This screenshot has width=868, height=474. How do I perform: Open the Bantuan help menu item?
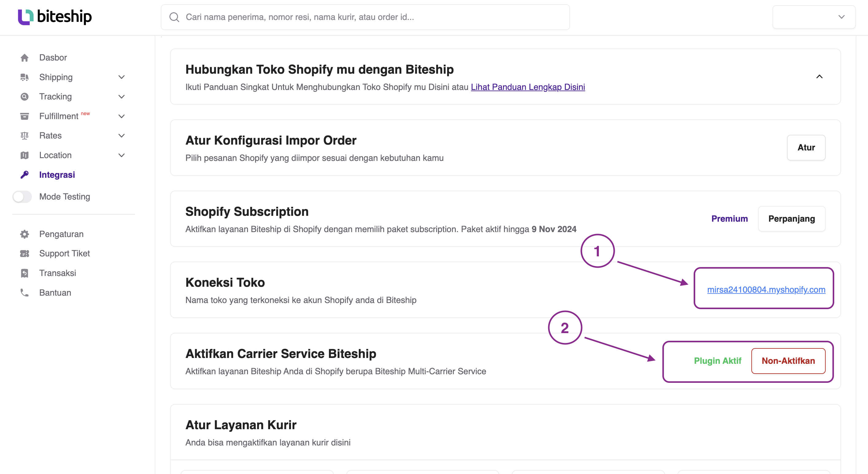tap(55, 293)
